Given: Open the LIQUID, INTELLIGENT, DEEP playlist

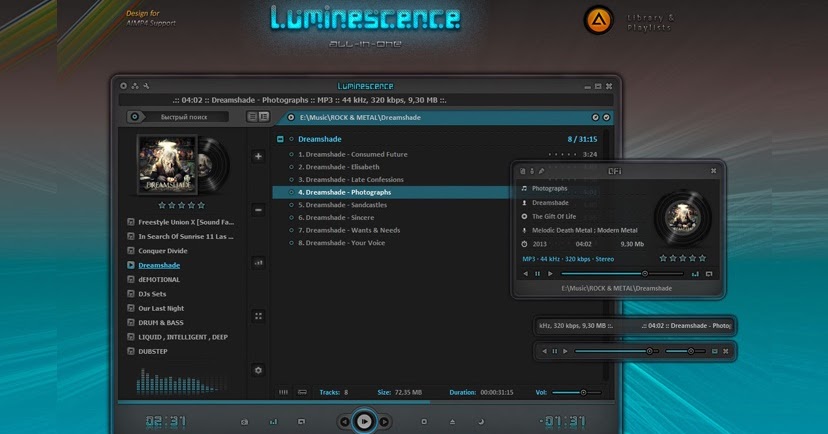Looking at the screenshot, I should click(183, 337).
